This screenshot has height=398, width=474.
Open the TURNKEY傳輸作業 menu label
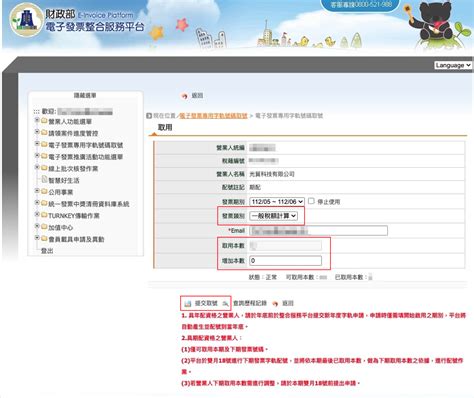74,216
